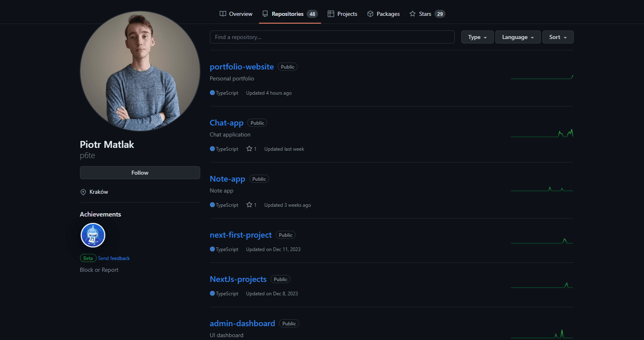Viewport: 644px width, 340px height.
Task: Click TypeScript language dot for Chat-app
Action: click(x=212, y=149)
